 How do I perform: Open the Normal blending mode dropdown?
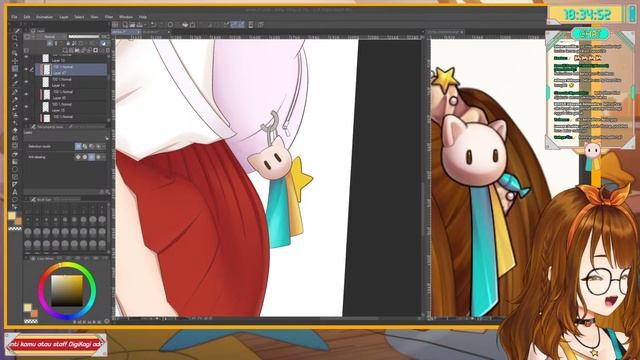click(x=49, y=37)
